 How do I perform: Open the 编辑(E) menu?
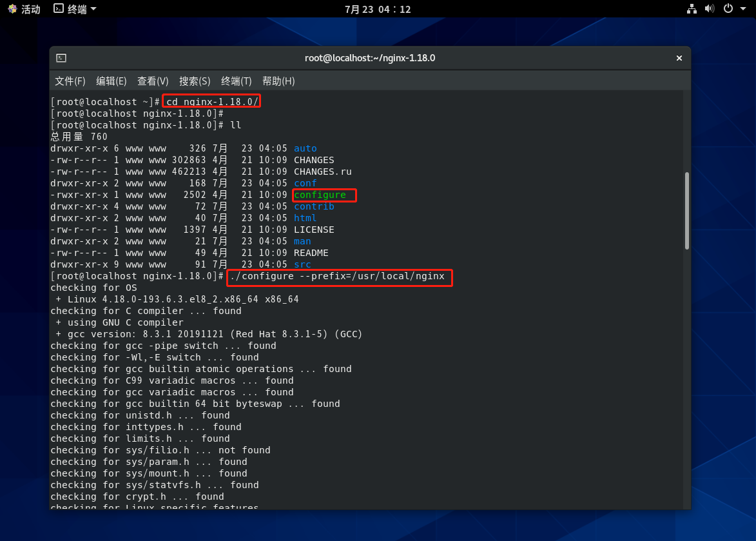point(111,81)
